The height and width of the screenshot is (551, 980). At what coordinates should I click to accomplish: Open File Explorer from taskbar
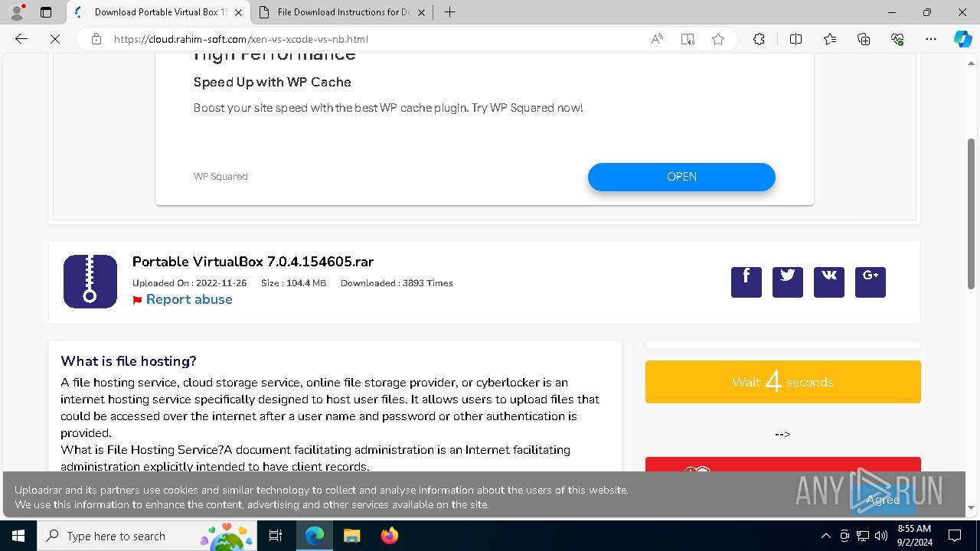[351, 536]
